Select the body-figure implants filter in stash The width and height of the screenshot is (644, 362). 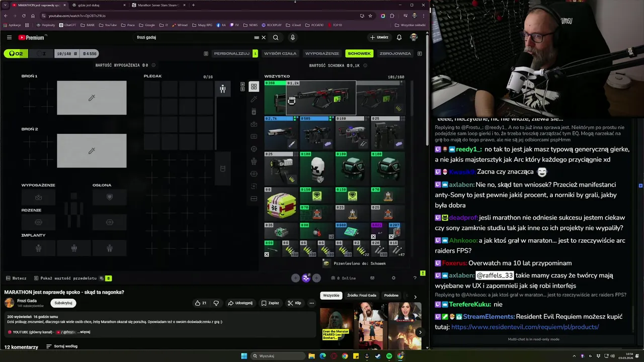254,161
